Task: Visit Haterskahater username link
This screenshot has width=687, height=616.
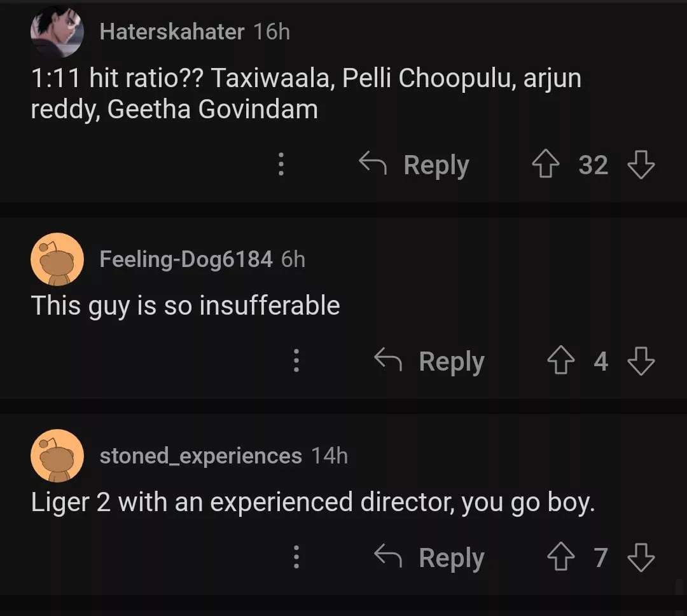Action: pyautogui.click(x=172, y=32)
